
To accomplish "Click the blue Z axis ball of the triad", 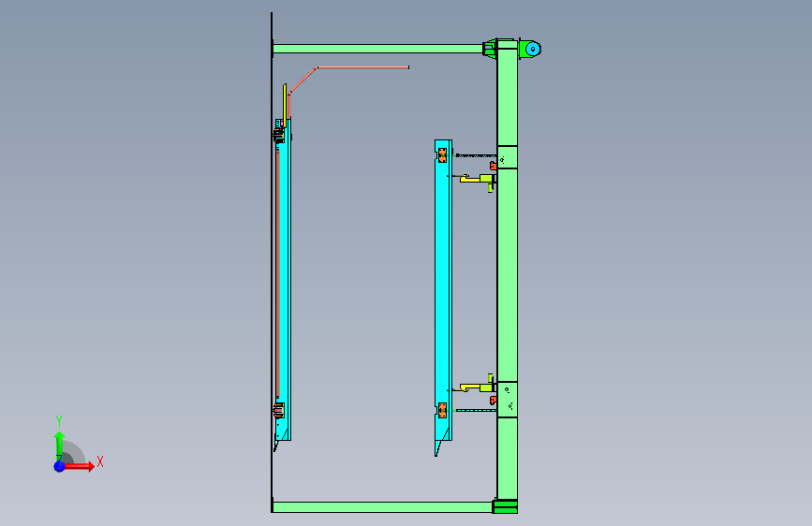I will pyautogui.click(x=60, y=466).
